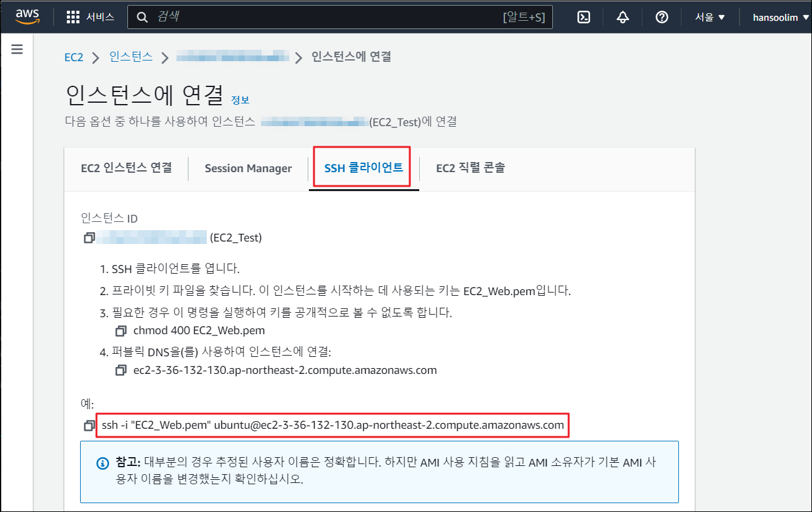812x512 pixels.
Task: Click the 정보 info link
Action: 240,100
